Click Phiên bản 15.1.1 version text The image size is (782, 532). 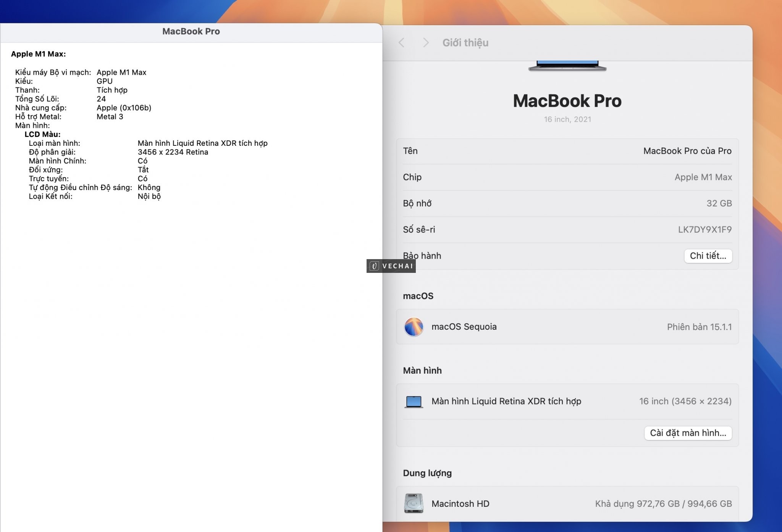[699, 327]
